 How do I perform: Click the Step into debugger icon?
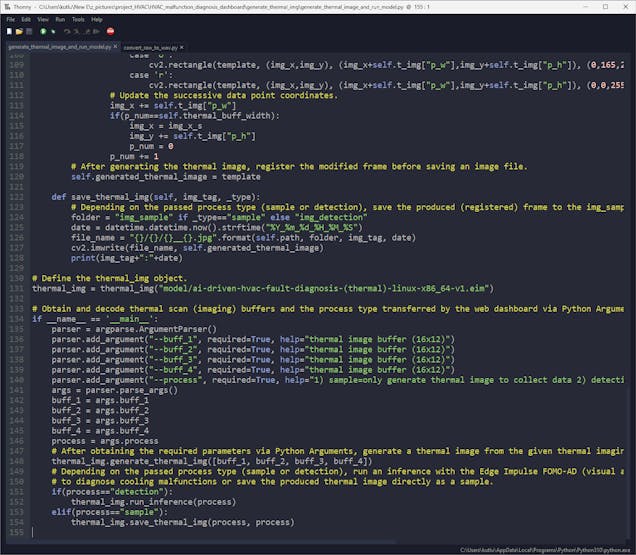click(x=76, y=31)
